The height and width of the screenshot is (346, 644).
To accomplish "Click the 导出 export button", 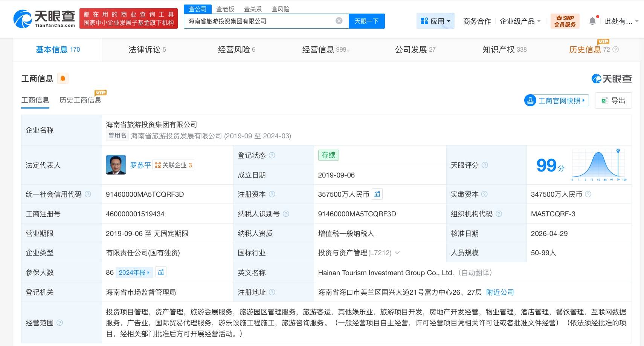I will click(613, 100).
